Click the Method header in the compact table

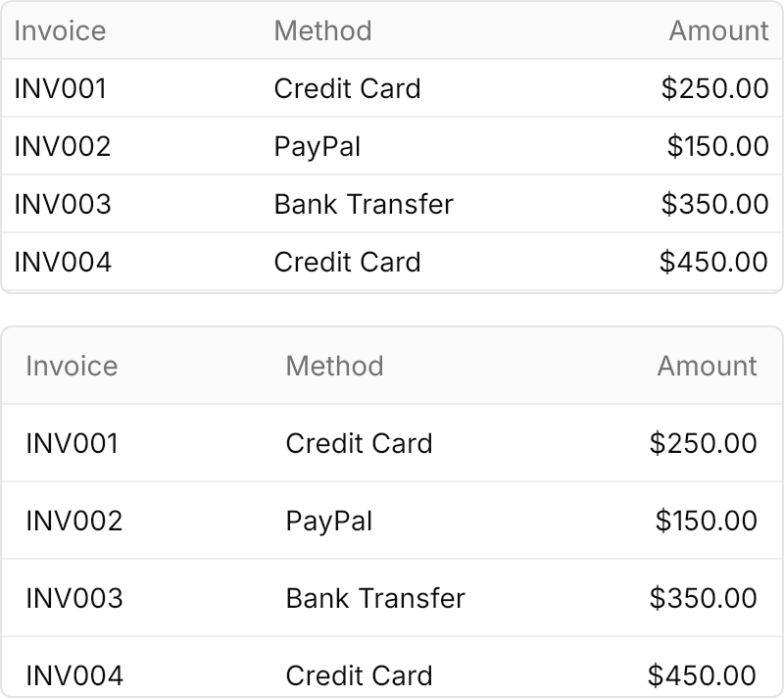pos(323,31)
